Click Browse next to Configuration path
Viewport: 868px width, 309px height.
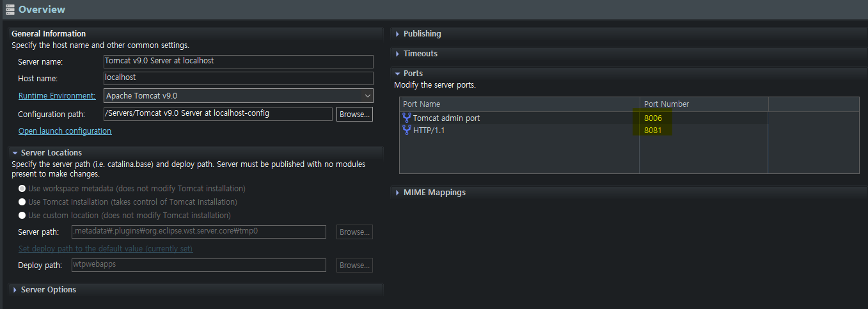pyautogui.click(x=354, y=114)
